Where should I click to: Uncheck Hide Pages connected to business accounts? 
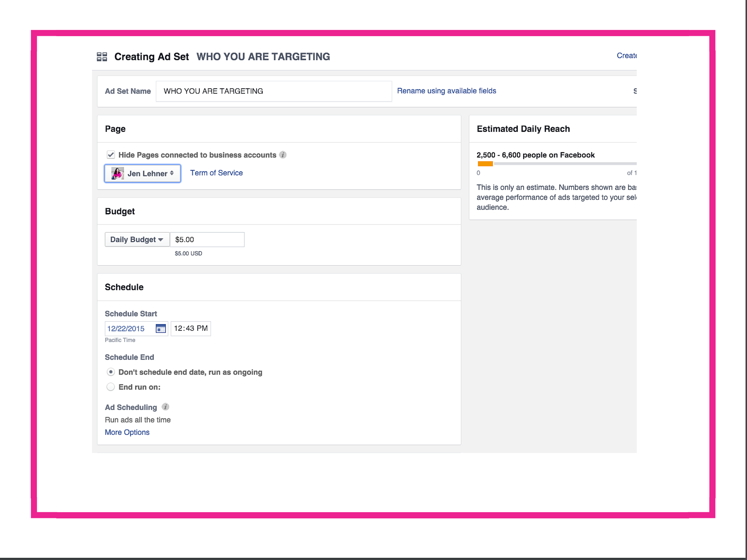pos(111,154)
